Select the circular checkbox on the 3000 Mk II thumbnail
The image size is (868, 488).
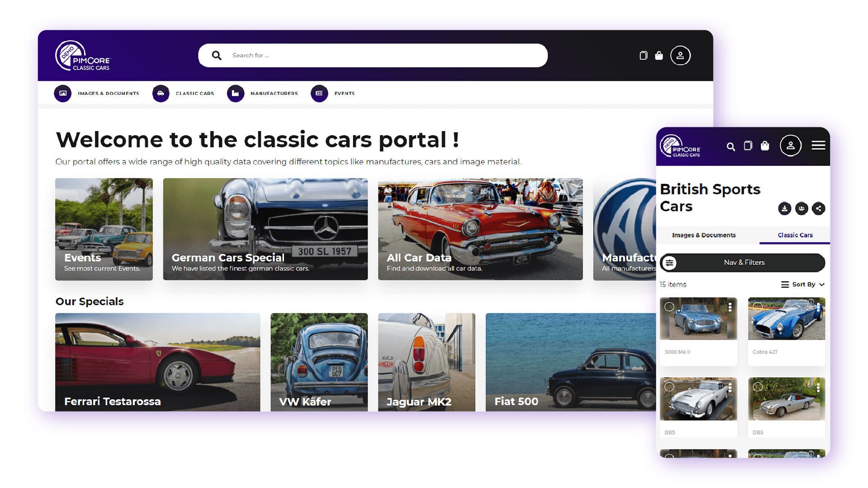(670, 306)
